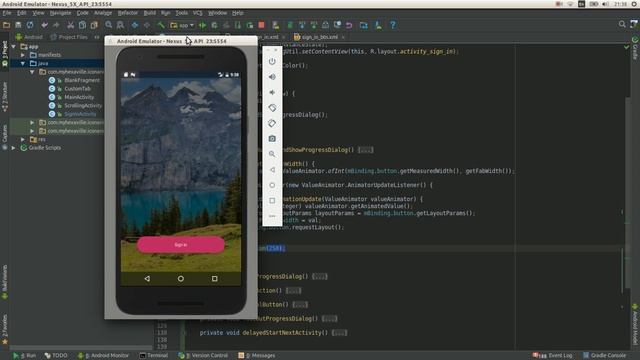Click the Synchronize toolbar icon
Image resolution: width=640 pixels, height=360 pixels.
30,25
